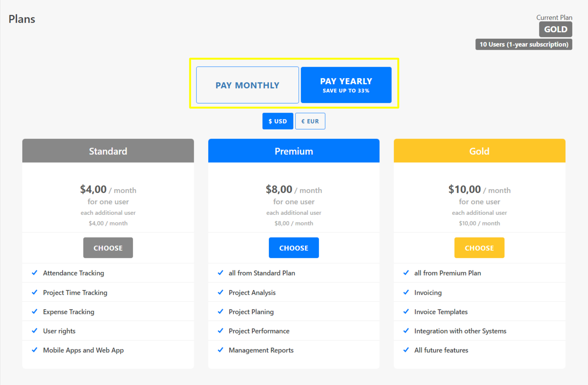Click checkmark beside Project Analysis
Image resolution: width=588 pixels, height=385 pixels.
pyautogui.click(x=220, y=292)
